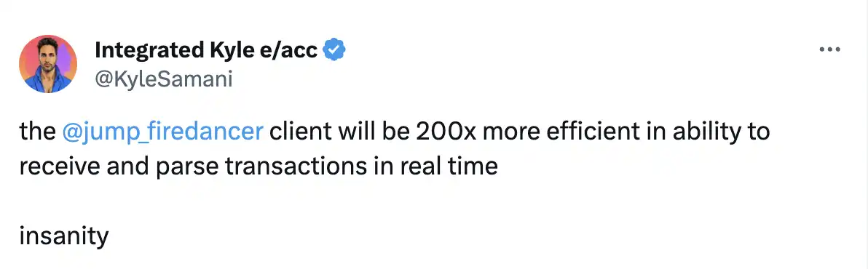Click the word "Integrated" in the display name

point(149,50)
